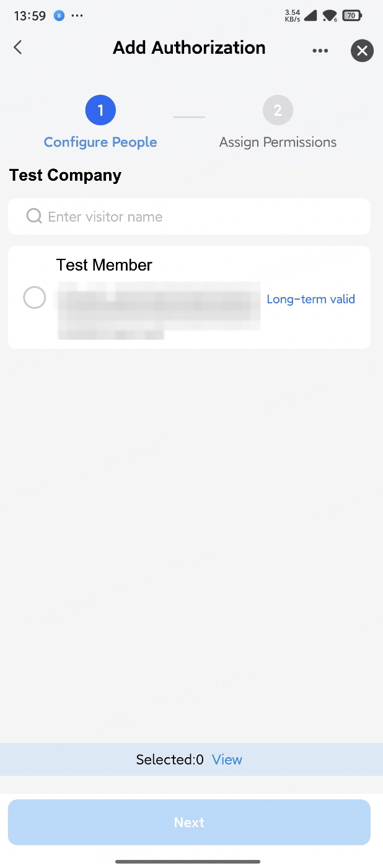Viewport: 383px width, 868px height.
Task: Tap the cellular signal strength icon
Action: [x=310, y=16]
